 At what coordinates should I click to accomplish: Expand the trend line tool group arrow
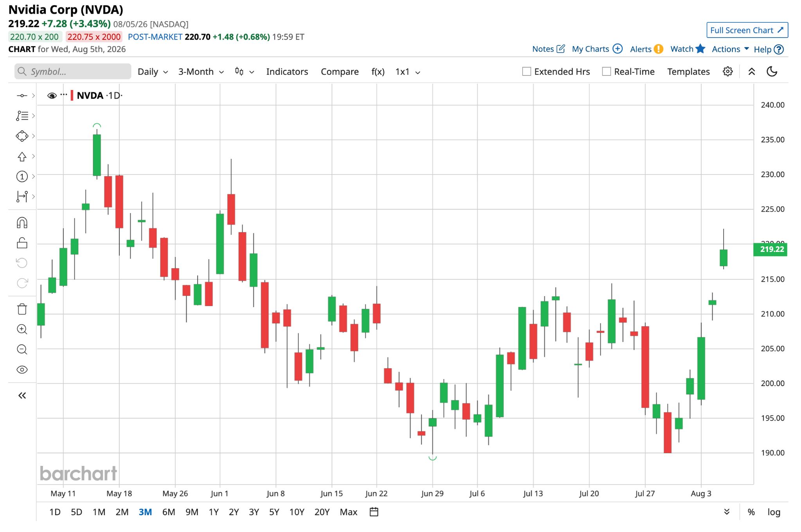[x=34, y=95]
